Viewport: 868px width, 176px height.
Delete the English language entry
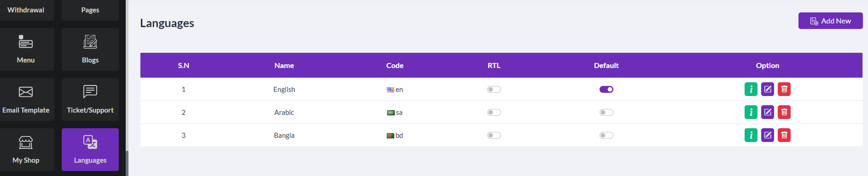coord(784,89)
